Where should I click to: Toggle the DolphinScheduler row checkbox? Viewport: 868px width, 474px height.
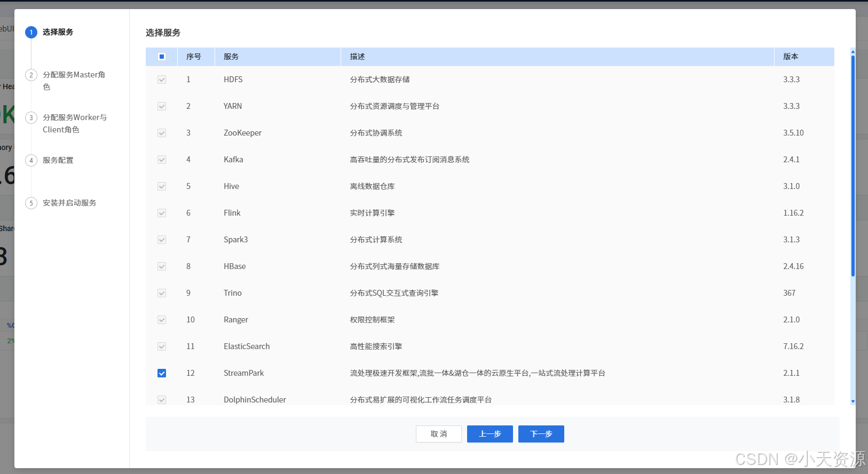[x=162, y=400]
